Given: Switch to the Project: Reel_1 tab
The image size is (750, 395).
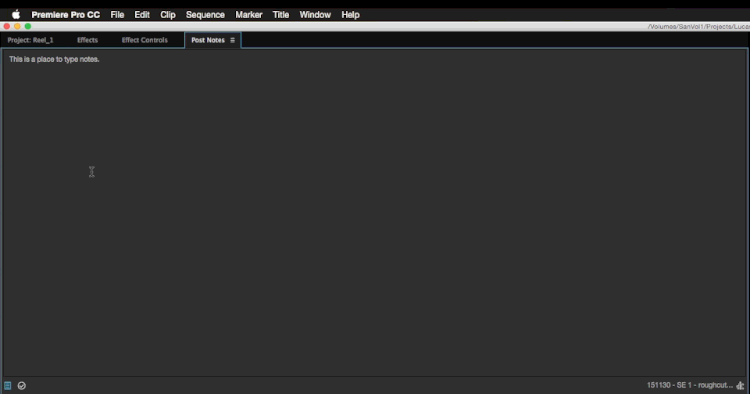Looking at the screenshot, I should (31, 40).
